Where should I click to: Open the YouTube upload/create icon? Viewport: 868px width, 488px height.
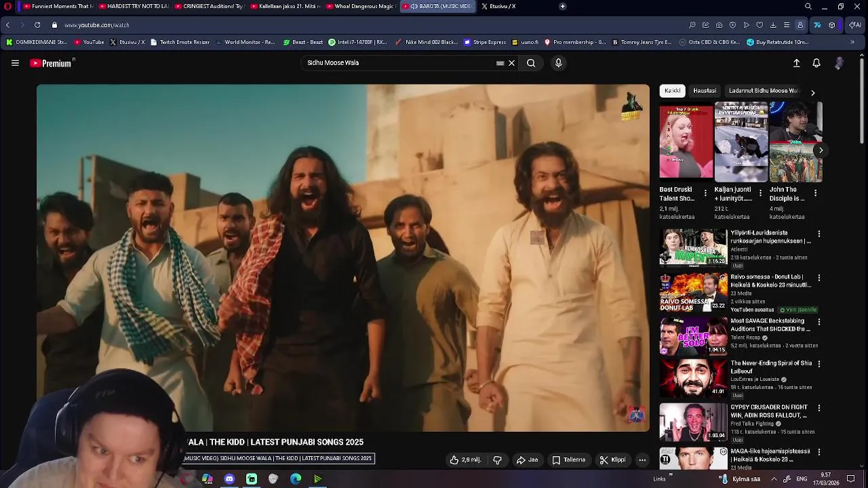797,63
